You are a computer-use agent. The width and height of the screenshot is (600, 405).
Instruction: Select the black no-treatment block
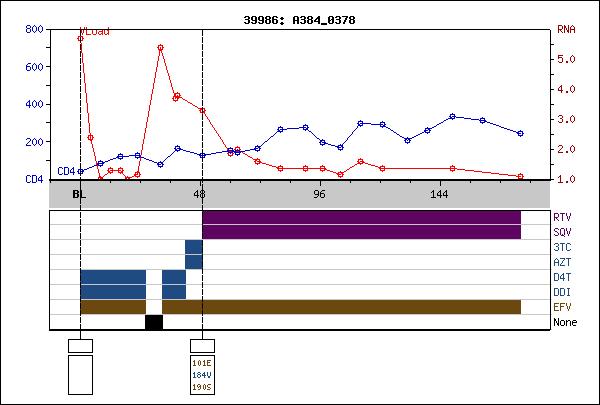click(x=153, y=322)
